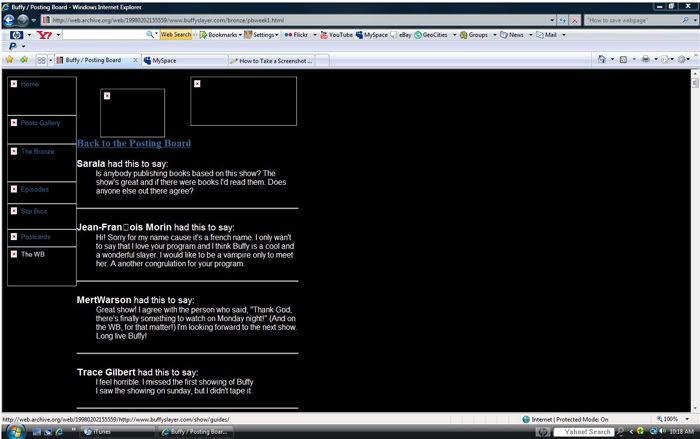The width and height of the screenshot is (700, 439).
Task: Switch to Buffy / Posting Board tab
Action: pyautogui.click(x=93, y=60)
